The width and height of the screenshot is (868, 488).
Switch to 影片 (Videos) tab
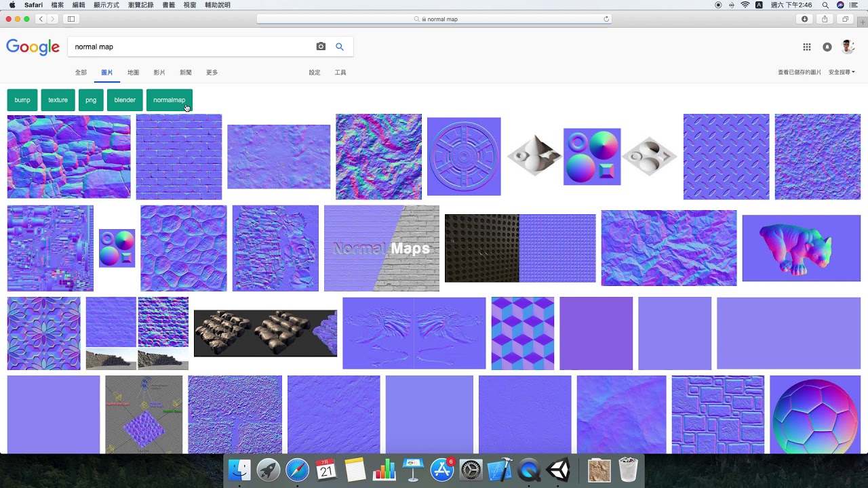[x=159, y=73]
